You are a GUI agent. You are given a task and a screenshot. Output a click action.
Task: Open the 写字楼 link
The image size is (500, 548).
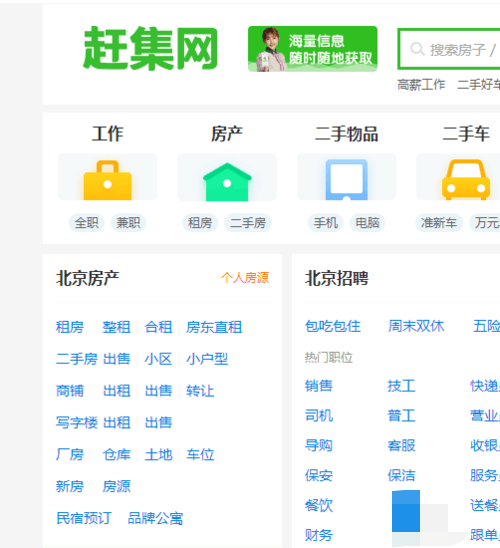point(77,423)
